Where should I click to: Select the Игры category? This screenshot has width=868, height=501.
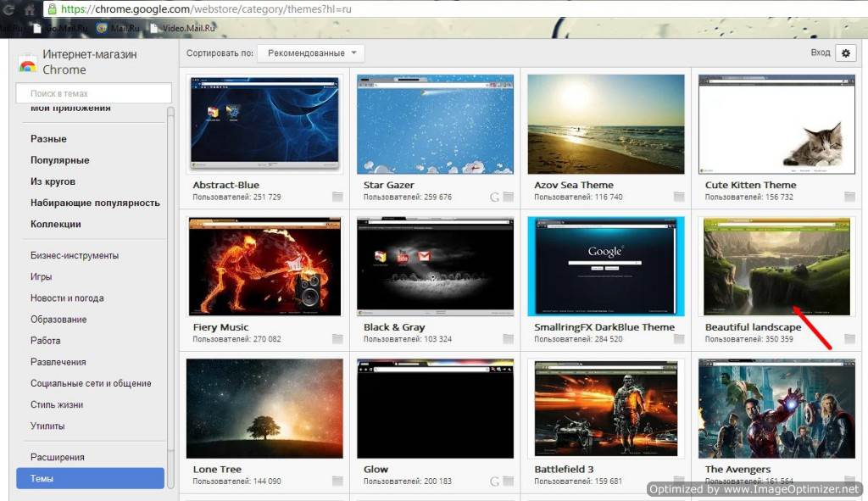click(x=41, y=277)
